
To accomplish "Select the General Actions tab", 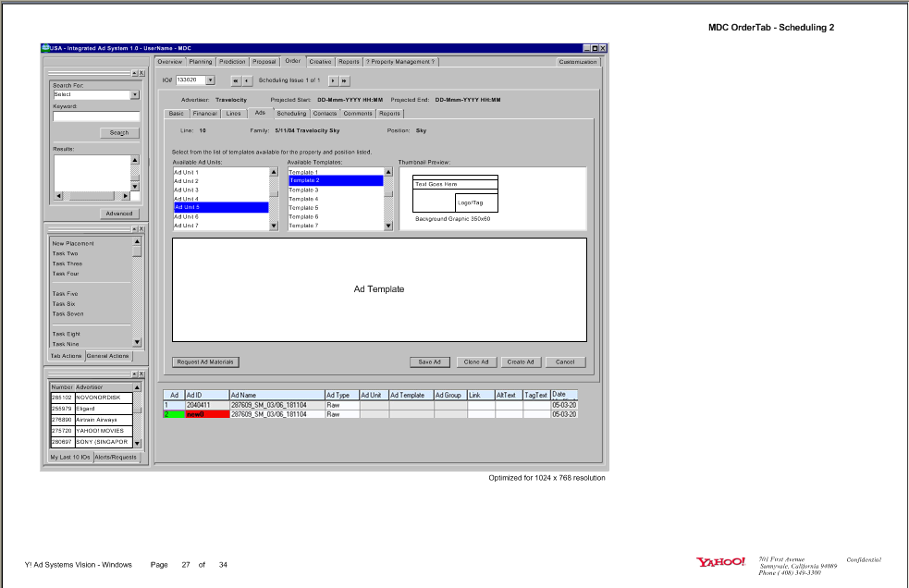I will 107,356.
